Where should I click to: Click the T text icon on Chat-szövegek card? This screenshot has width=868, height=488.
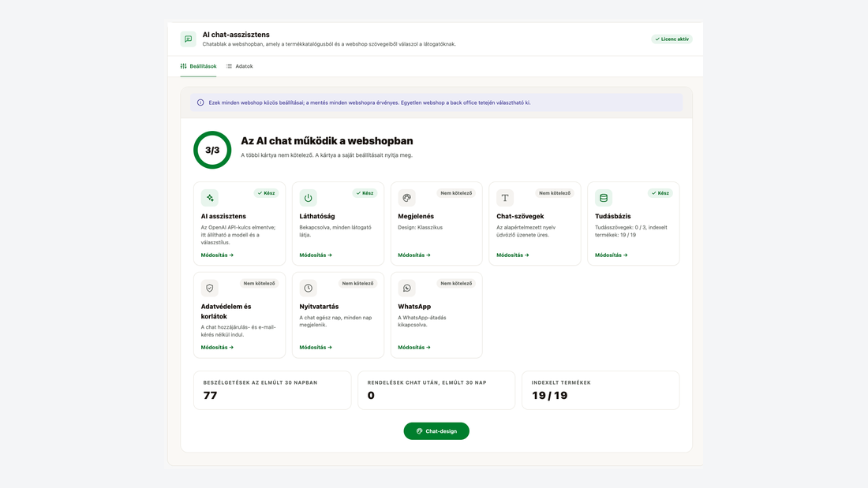coord(505,198)
